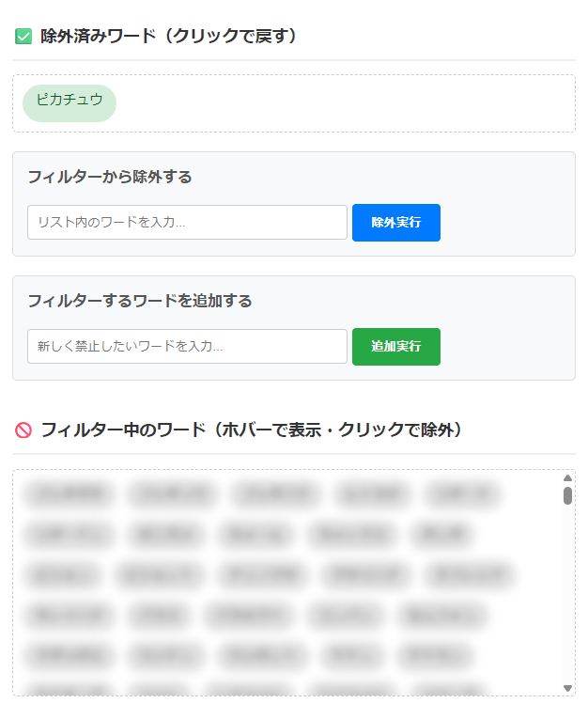Click the red prohibition icon beside フィルター中のワード
The image size is (588, 719).
click(x=23, y=430)
